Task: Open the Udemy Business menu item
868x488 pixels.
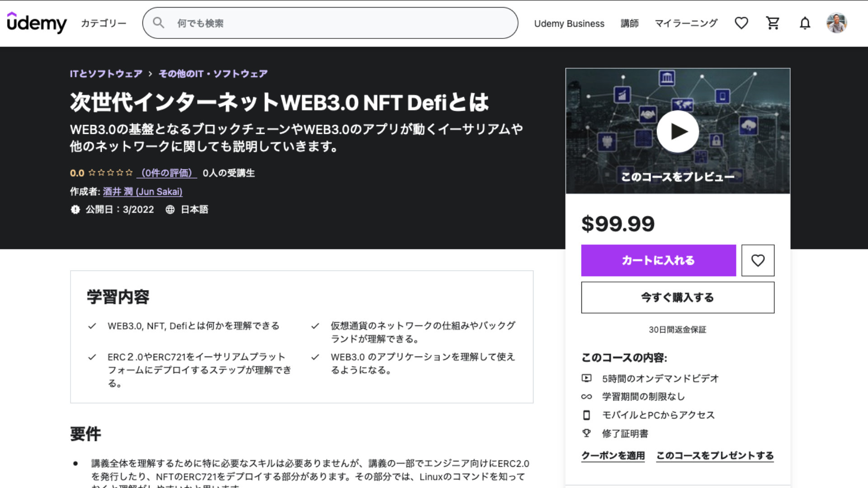Action: 569,23
